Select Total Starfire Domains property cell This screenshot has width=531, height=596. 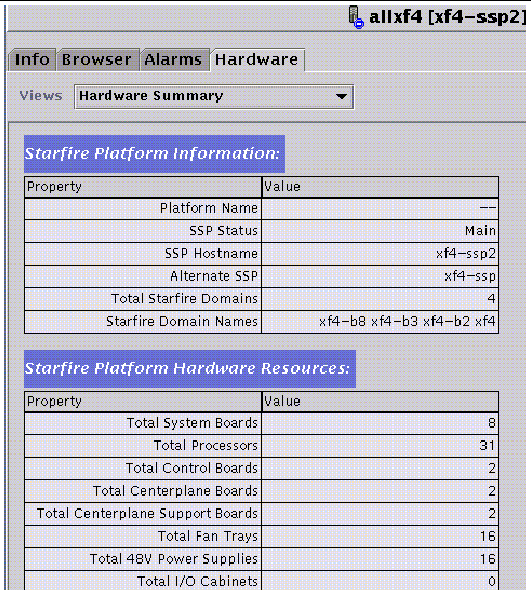click(x=143, y=299)
